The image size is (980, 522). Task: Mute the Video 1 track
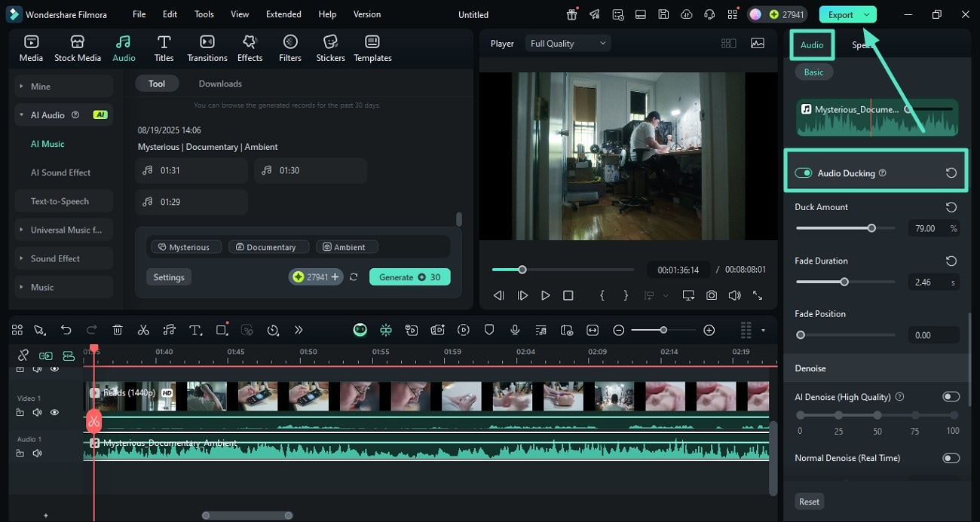37,413
